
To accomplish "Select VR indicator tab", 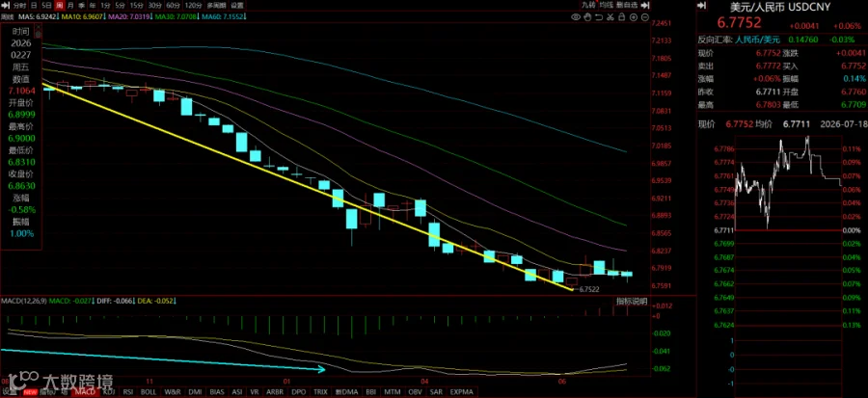I will point(254,392).
